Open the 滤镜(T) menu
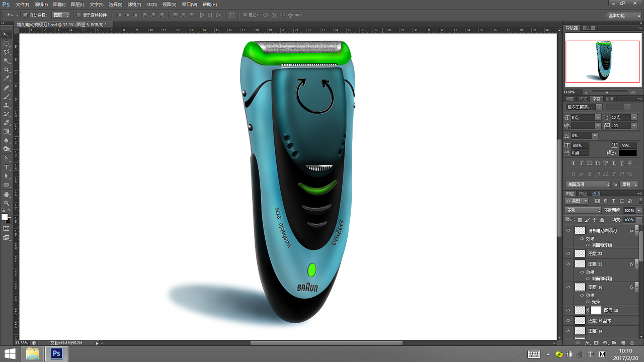Image resolution: width=644 pixels, height=362 pixels. pos(134,5)
